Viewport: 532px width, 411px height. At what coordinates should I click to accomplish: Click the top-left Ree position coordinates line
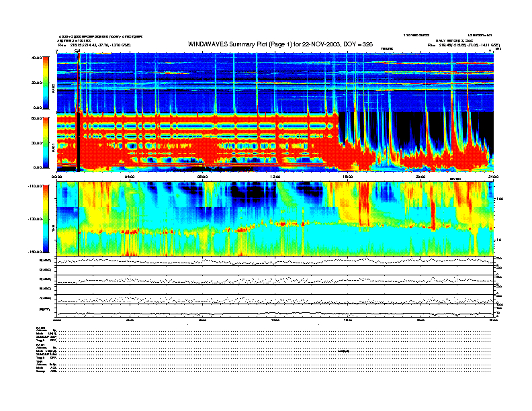tap(94, 45)
